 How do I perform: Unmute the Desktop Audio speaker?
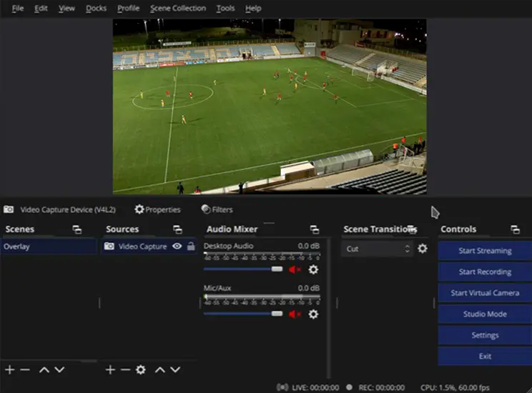[x=295, y=269]
